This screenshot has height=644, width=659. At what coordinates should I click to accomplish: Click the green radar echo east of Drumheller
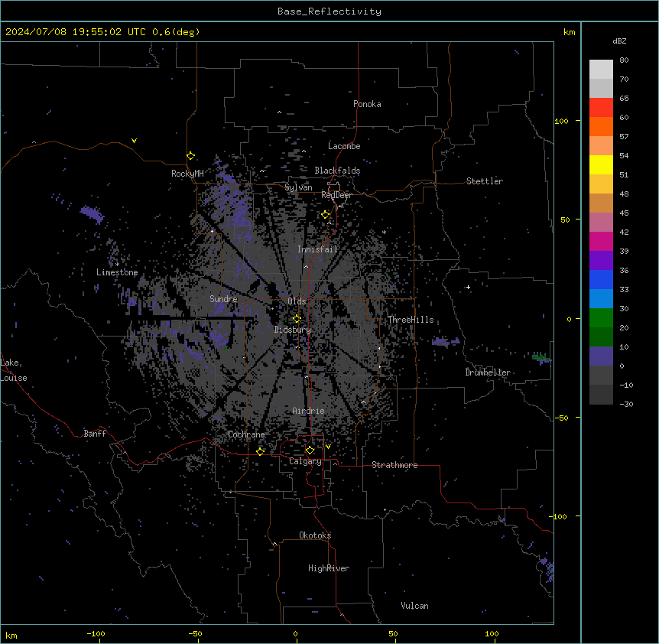coord(541,357)
